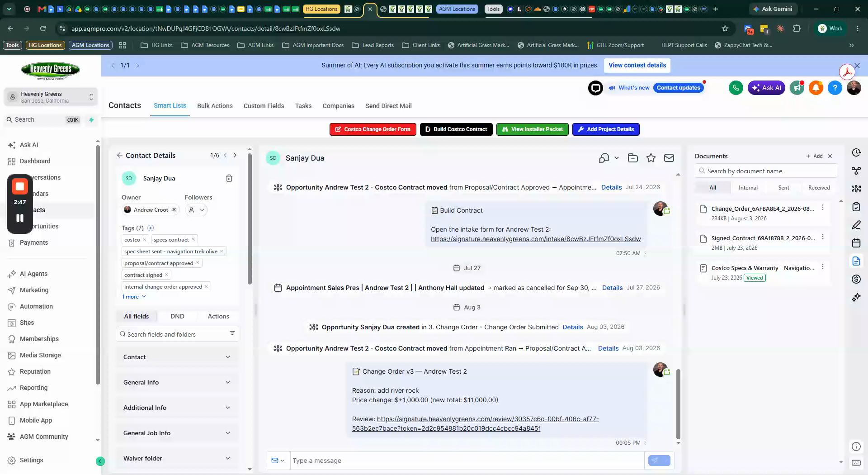Expand the General Job Info section
Screen dimensions: 868x475
pyautogui.click(x=177, y=433)
